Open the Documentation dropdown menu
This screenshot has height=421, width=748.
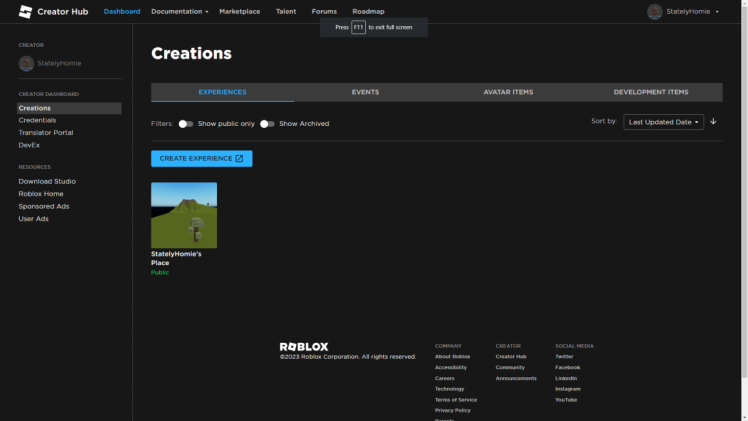[179, 11]
